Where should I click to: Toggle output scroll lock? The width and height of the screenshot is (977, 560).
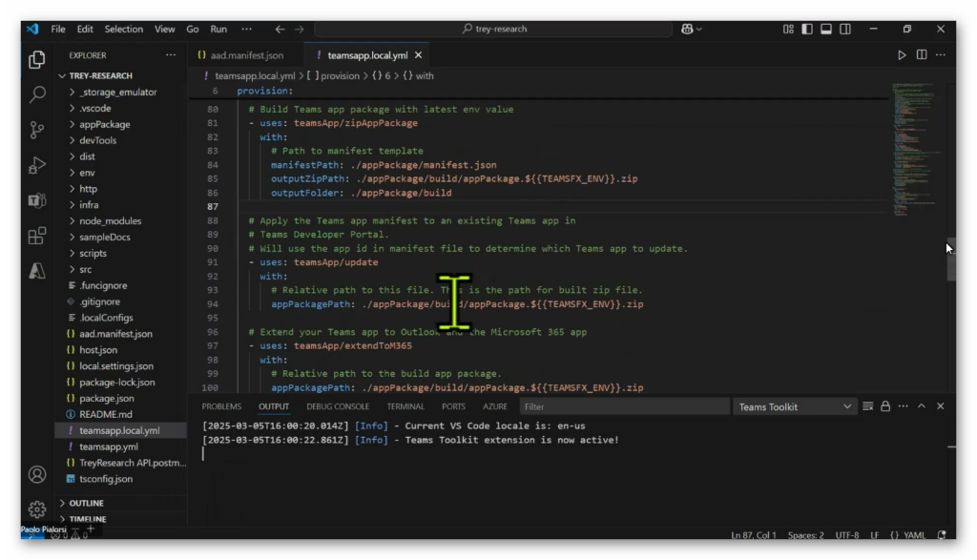pos(884,406)
